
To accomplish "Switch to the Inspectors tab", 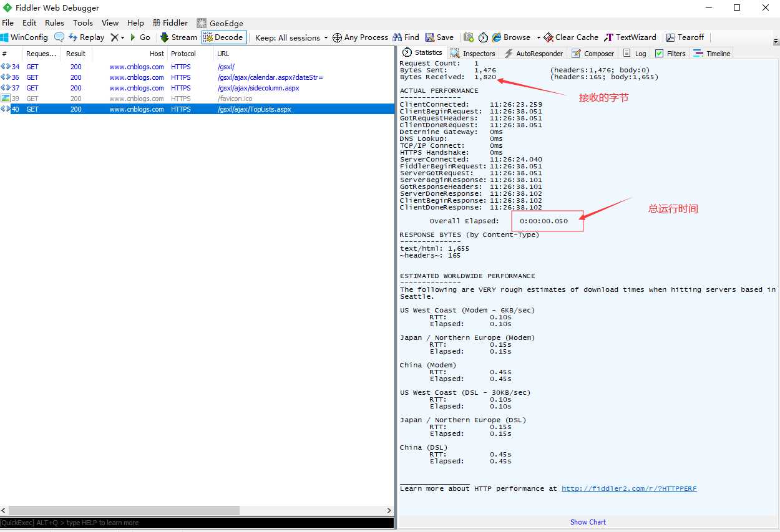I will (473, 54).
